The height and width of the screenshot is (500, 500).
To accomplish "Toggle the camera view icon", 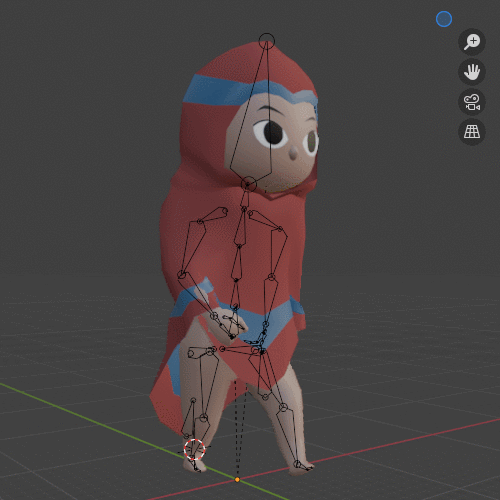I will (472, 102).
